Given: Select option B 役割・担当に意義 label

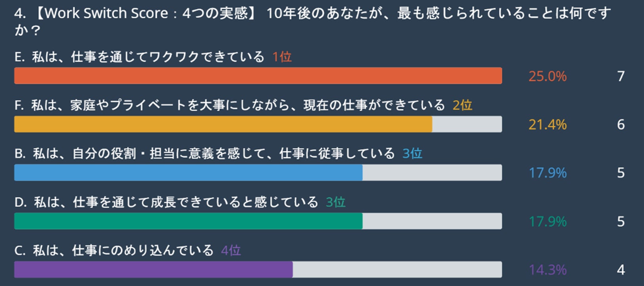Looking at the screenshot, I should pyautogui.click(x=205, y=153).
